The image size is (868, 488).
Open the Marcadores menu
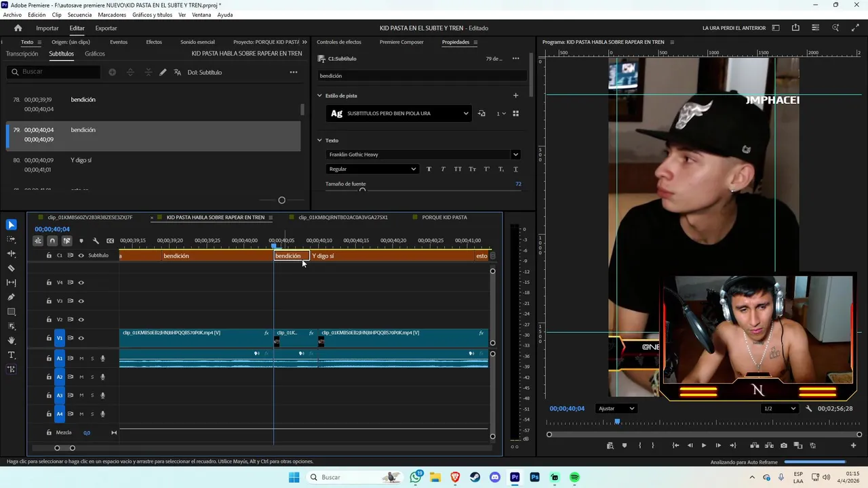[x=112, y=15]
